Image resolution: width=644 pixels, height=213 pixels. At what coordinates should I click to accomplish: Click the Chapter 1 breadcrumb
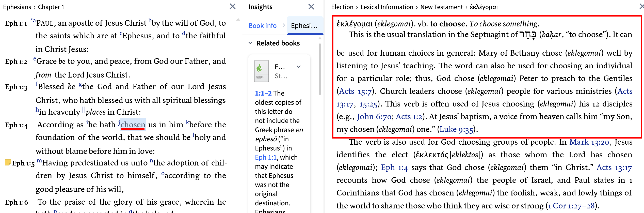[x=51, y=7]
